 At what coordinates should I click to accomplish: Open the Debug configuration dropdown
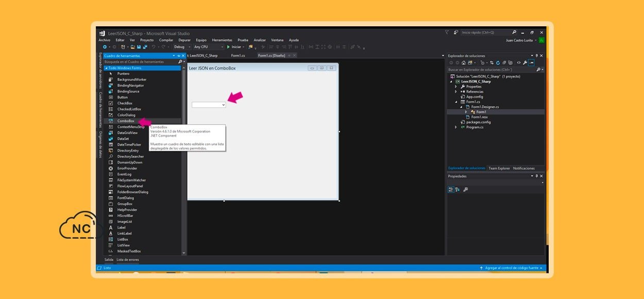pos(182,47)
